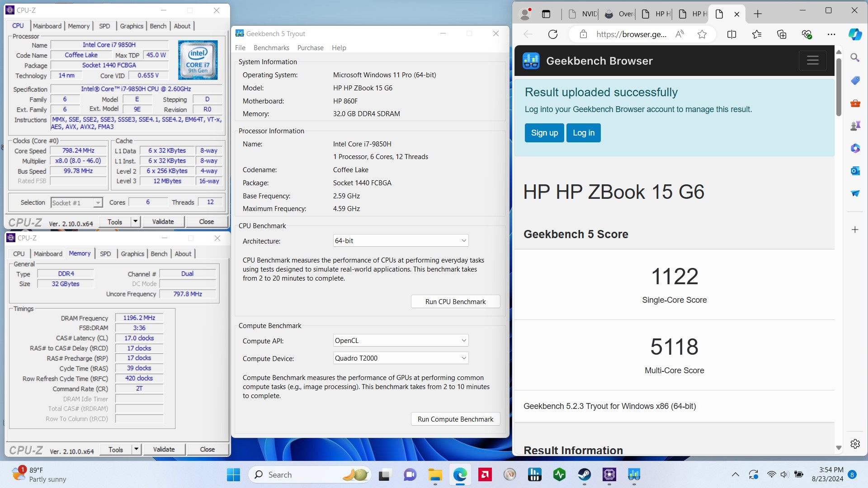Click the Log in button
Viewport: 868px width, 488px height.
[583, 133]
